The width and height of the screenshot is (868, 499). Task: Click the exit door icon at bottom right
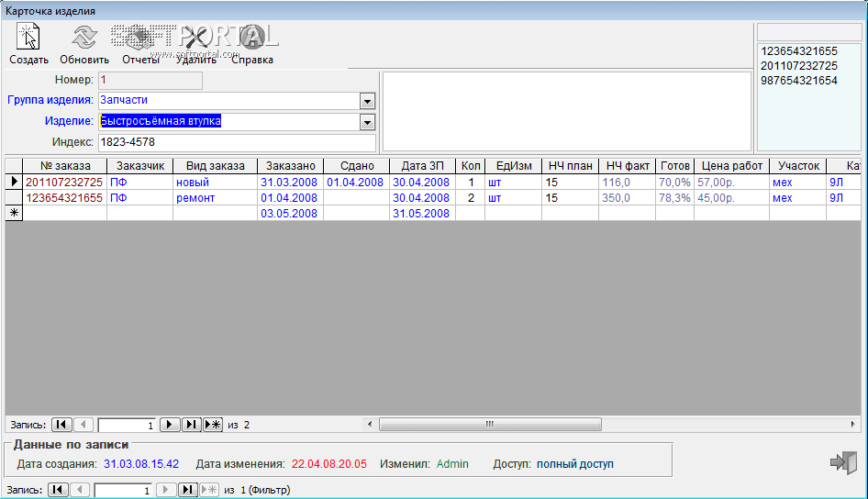click(x=843, y=462)
